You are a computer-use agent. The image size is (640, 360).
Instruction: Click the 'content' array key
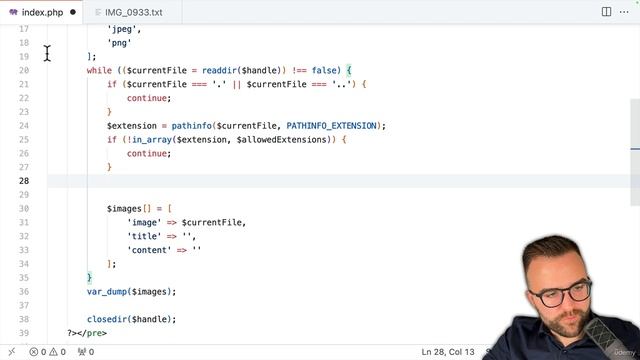pyautogui.click(x=149, y=250)
